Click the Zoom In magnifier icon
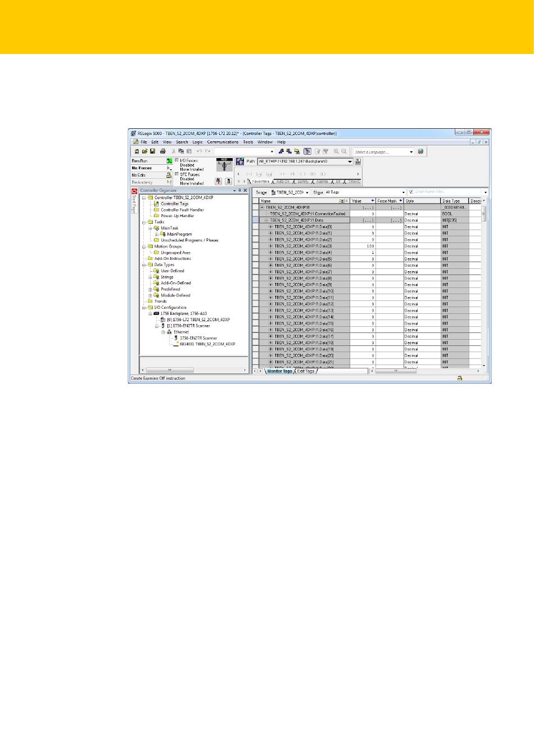This screenshot has height=756, width=534. click(336, 151)
